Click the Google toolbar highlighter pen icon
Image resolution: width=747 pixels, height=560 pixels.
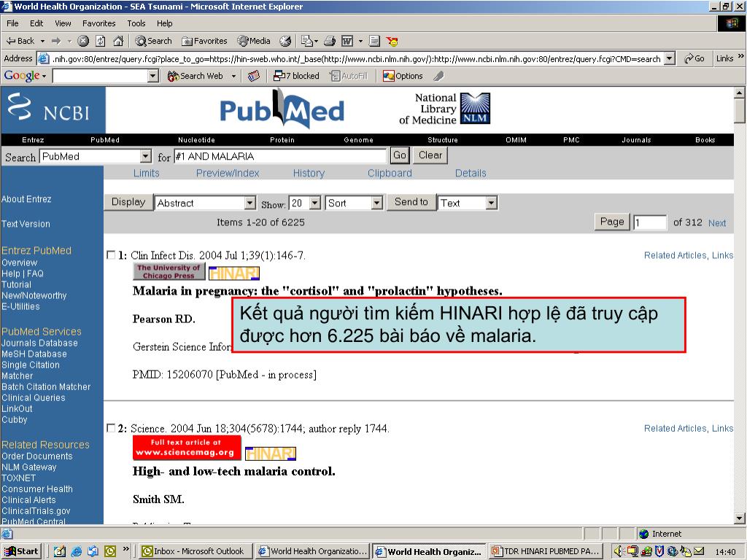coord(438,76)
